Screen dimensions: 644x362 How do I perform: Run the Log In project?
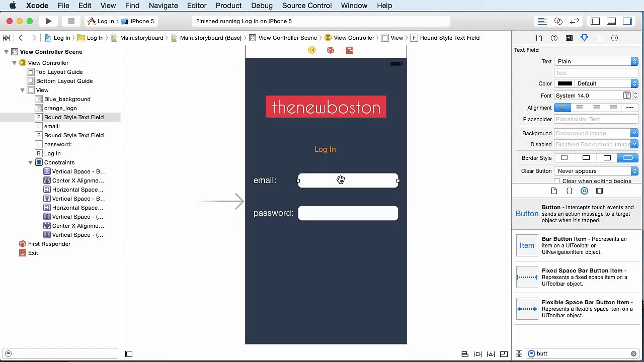48,21
